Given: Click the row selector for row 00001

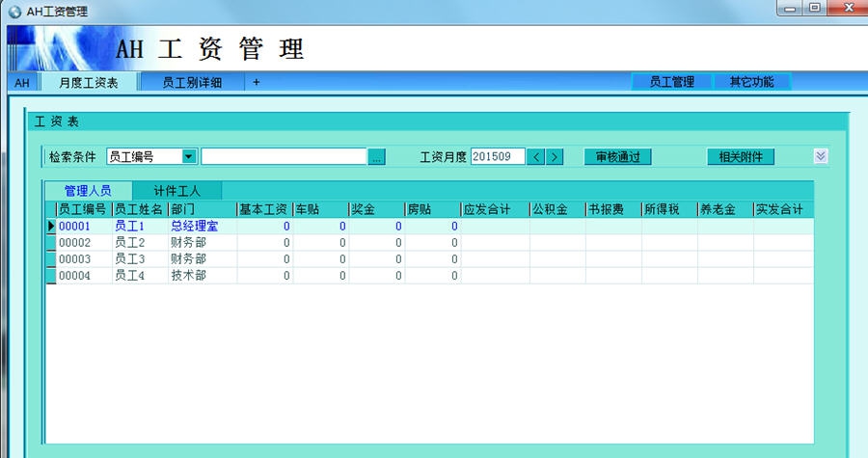Looking at the screenshot, I should point(51,226).
